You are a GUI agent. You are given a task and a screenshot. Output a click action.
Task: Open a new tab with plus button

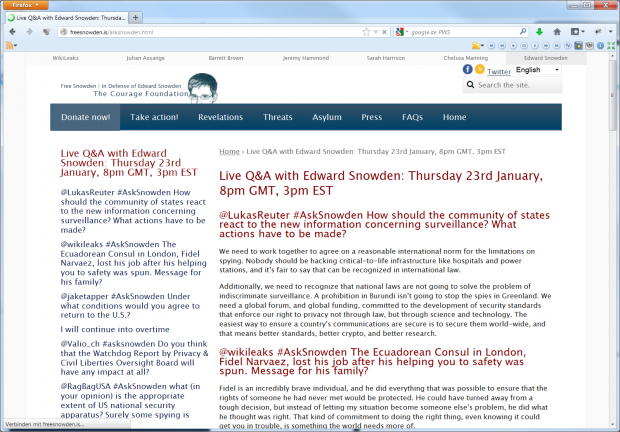[x=136, y=17]
